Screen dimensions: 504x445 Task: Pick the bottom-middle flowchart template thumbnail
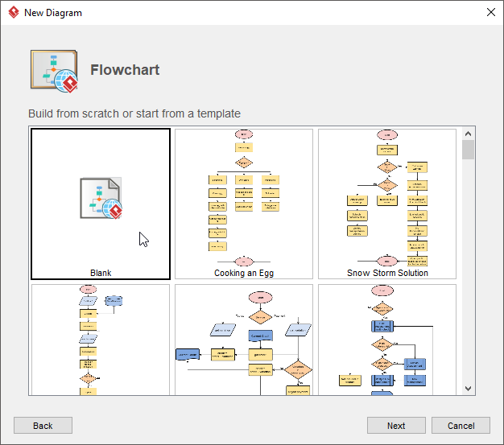[x=244, y=340]
